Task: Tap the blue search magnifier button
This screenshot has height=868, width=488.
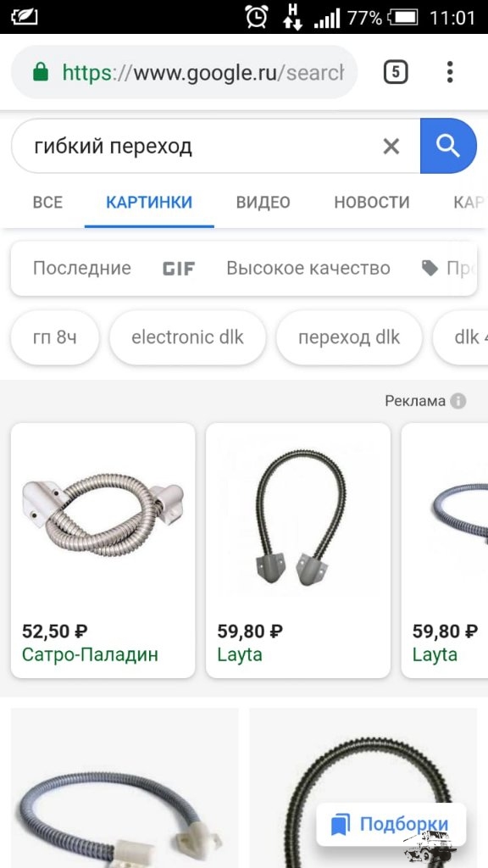Action: [448, 146]
